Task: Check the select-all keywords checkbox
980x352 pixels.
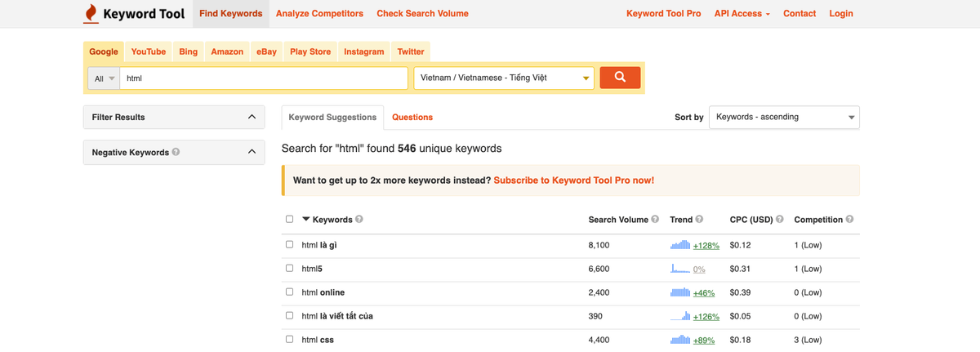Action: 289,220
